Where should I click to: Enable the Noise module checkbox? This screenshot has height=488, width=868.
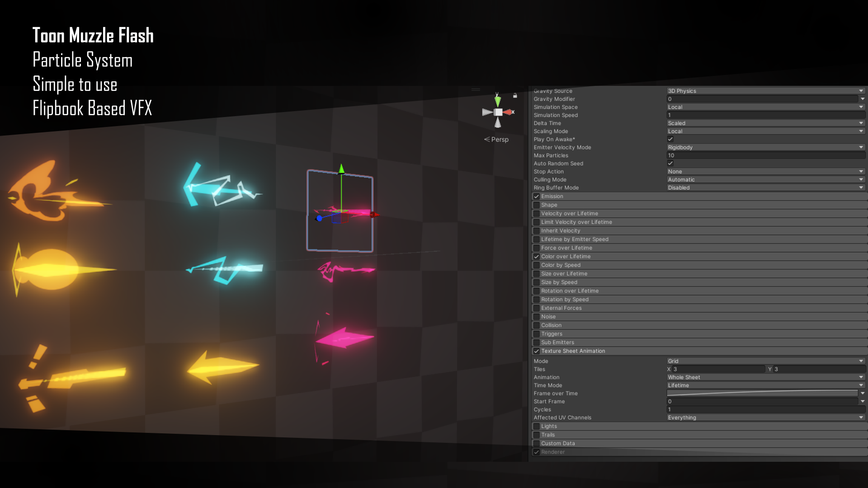(537, 317)
